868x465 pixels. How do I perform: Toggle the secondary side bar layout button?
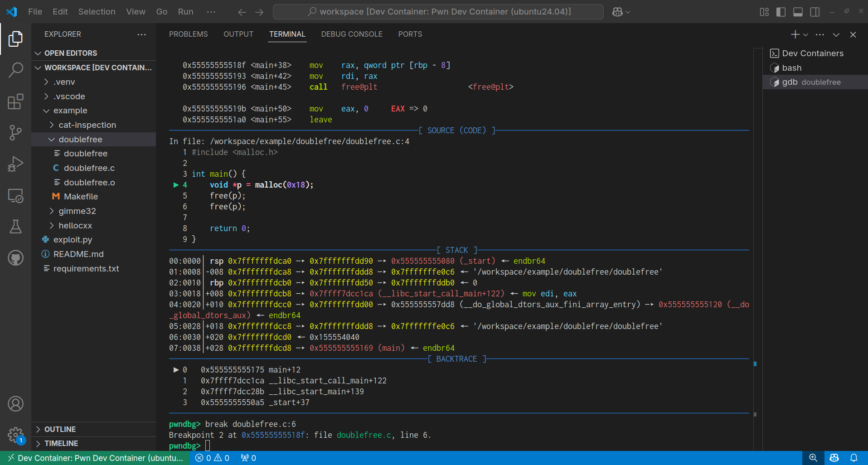click(x=815, y=12)
